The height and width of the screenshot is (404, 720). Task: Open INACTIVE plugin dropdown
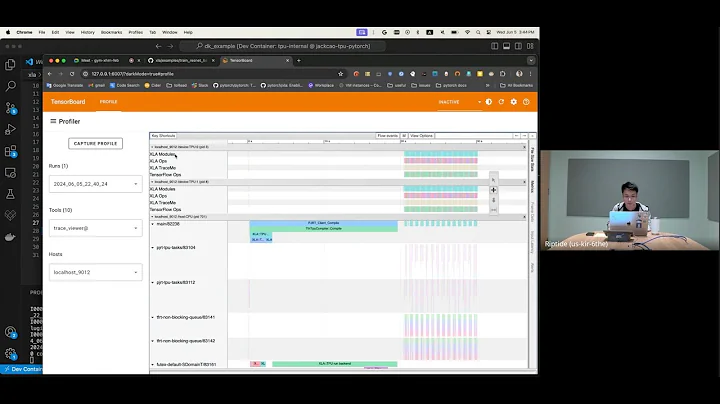pos(459,102)
